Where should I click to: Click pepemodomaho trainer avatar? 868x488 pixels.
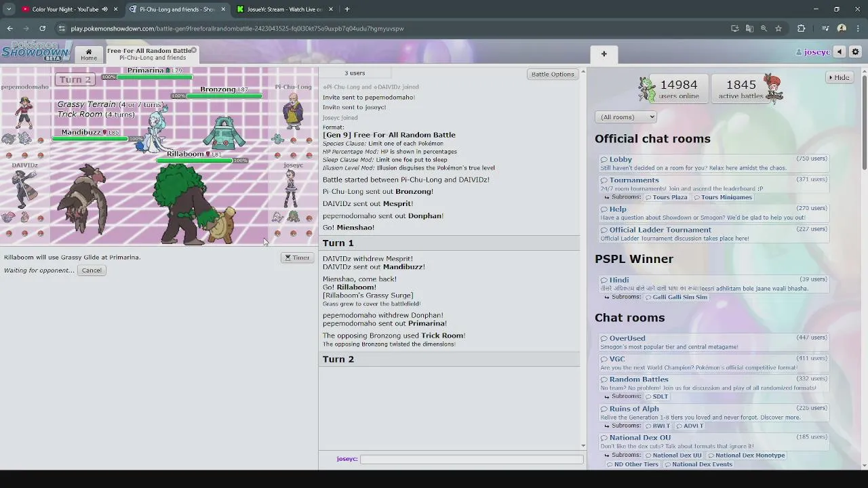pyautogui.click(x=24, y=113)
